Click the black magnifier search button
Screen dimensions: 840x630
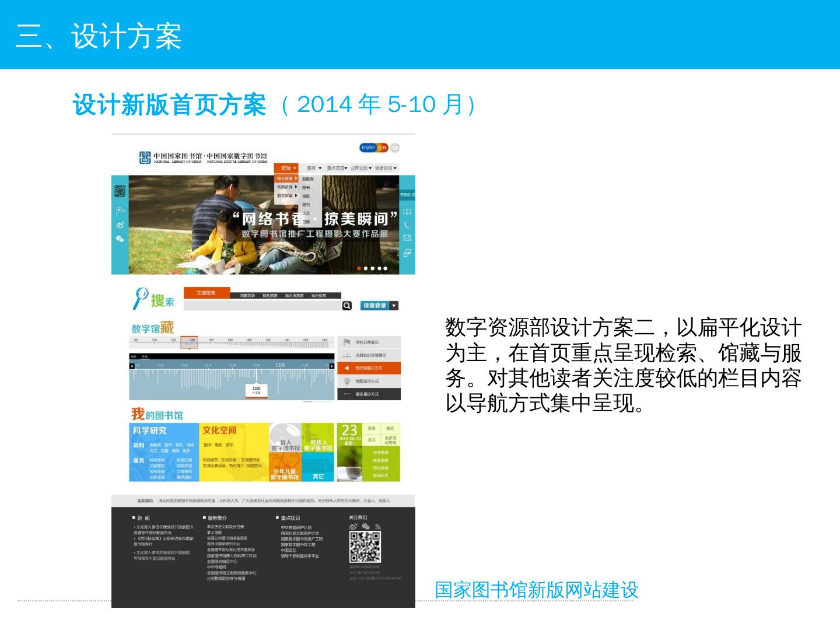click(x=347, y=306)
